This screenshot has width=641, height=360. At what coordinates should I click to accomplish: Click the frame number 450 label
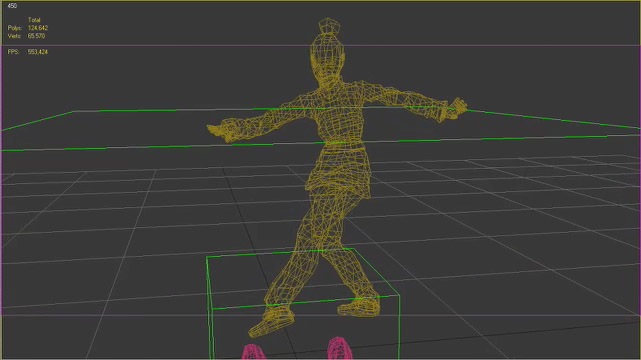(12, 6)
